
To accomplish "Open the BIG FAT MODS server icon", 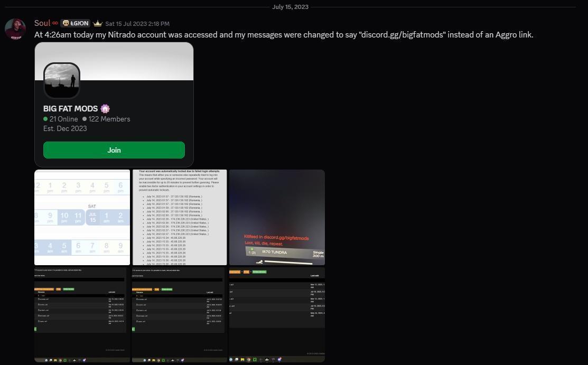I will (x=61, y=80).
